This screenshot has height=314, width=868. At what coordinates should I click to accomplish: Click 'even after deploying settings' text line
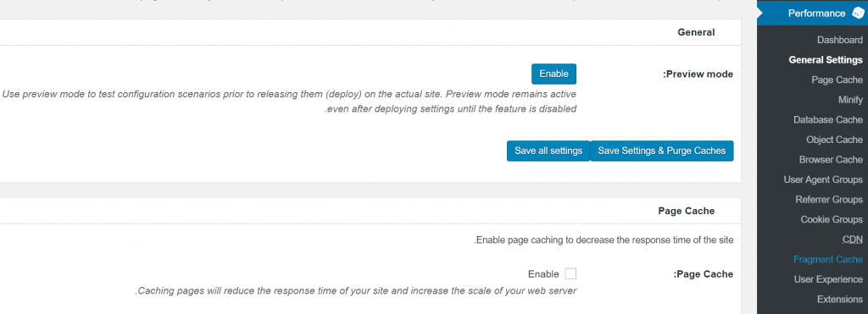[x=451, y=108]
